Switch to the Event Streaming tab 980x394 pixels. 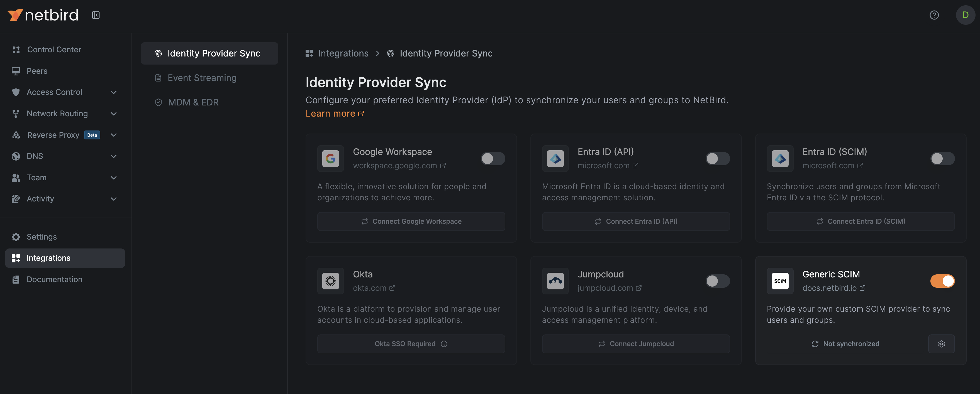pyautogui.click(x=209, y=78)
